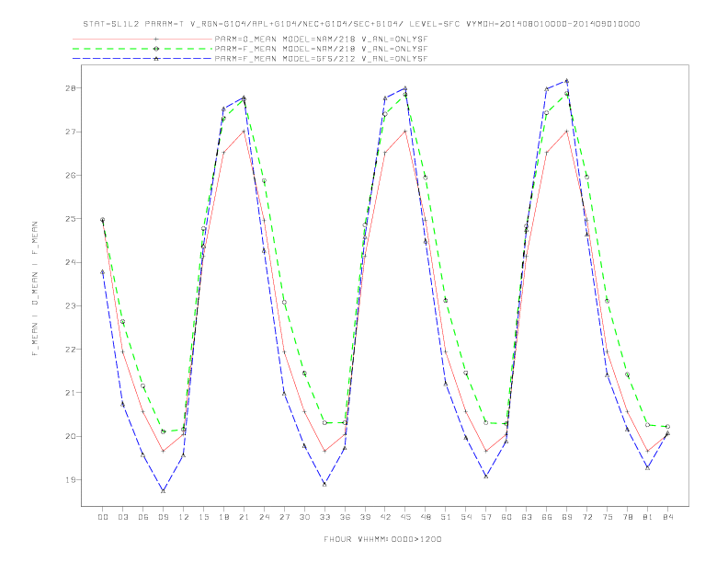Click x-axis forecast hour label 00
Viewport: 728px width, 563px height.
click(103, 517)
